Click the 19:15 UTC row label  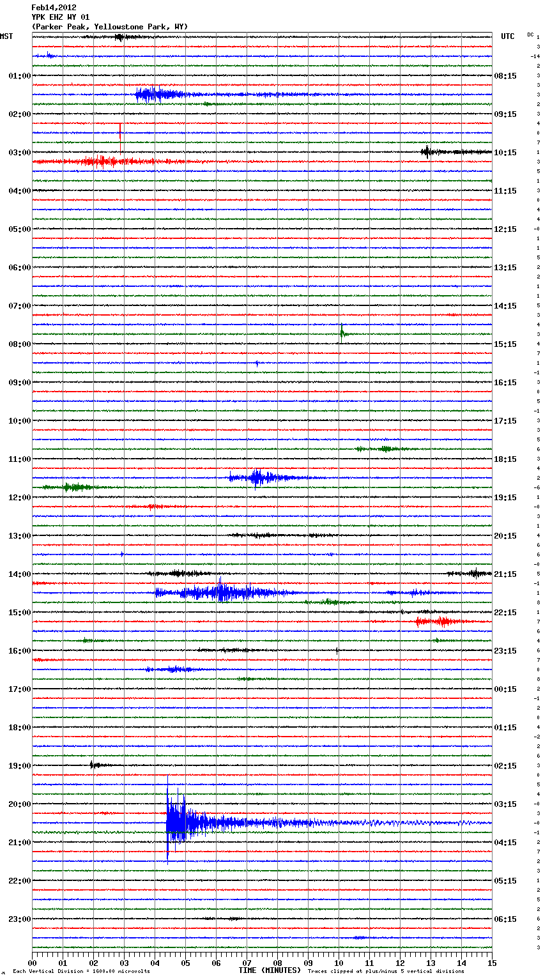click(505, 498)
